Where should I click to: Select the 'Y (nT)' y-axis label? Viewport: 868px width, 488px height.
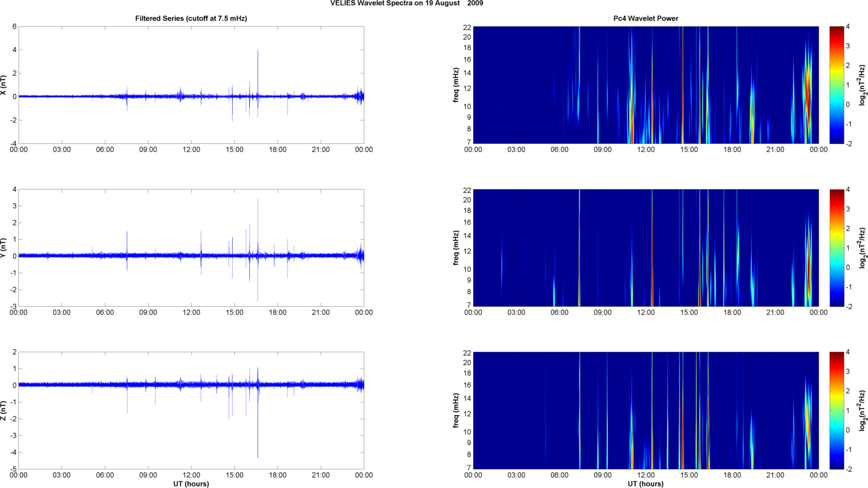[x=3, y=248]
